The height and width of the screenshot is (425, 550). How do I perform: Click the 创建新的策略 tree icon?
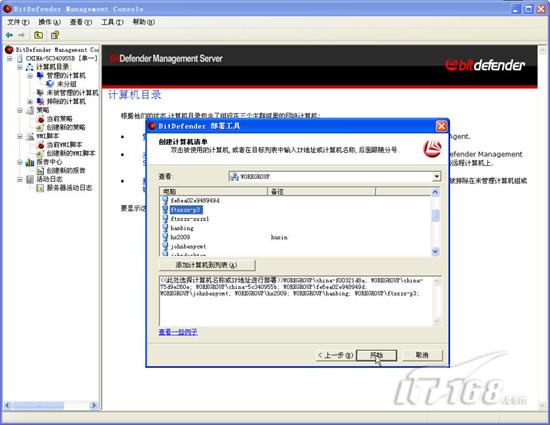point(41,127)
